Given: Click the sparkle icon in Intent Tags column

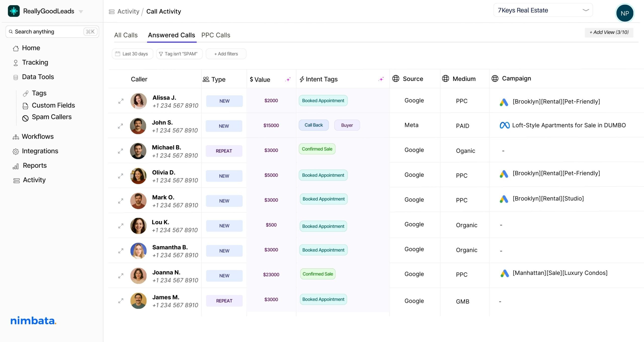Looking at the screenshot, I should (x=381, y=79).
